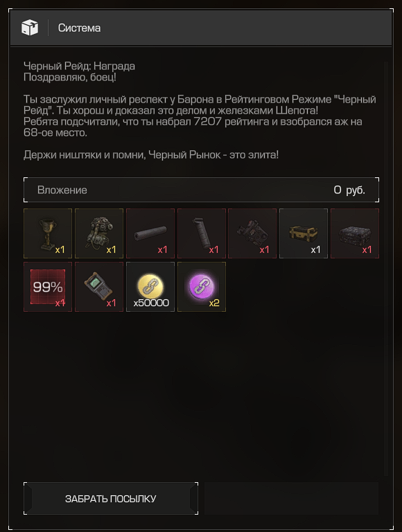Click the package box icon in header

[30, 28]
